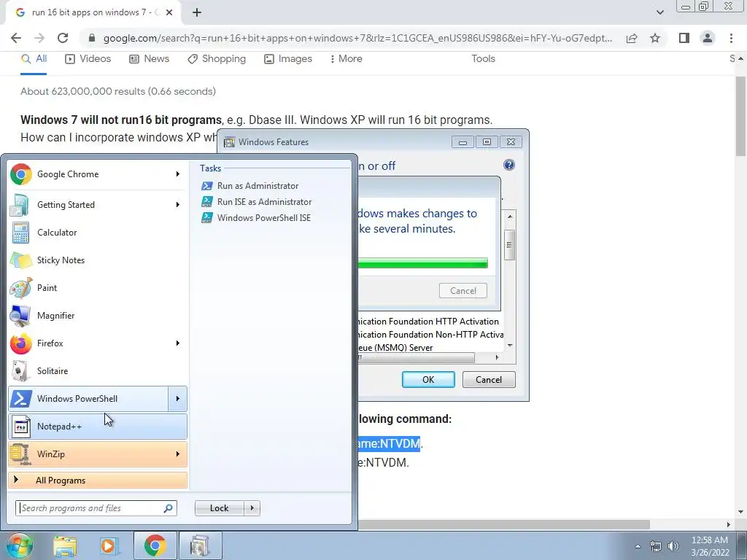Switch to Shopping search tab
The image size is (747, 560).
pos(217,58)
